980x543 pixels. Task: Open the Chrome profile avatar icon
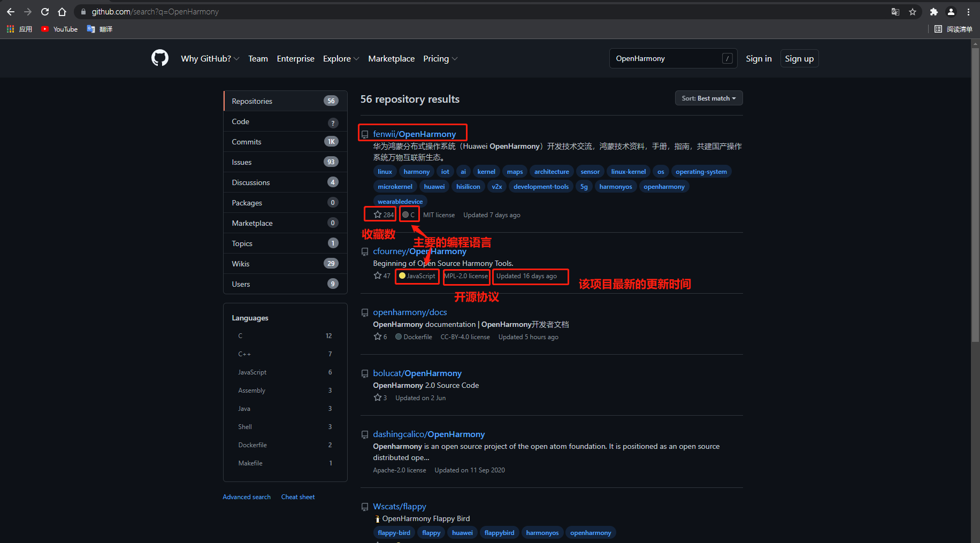click(951, 12)
